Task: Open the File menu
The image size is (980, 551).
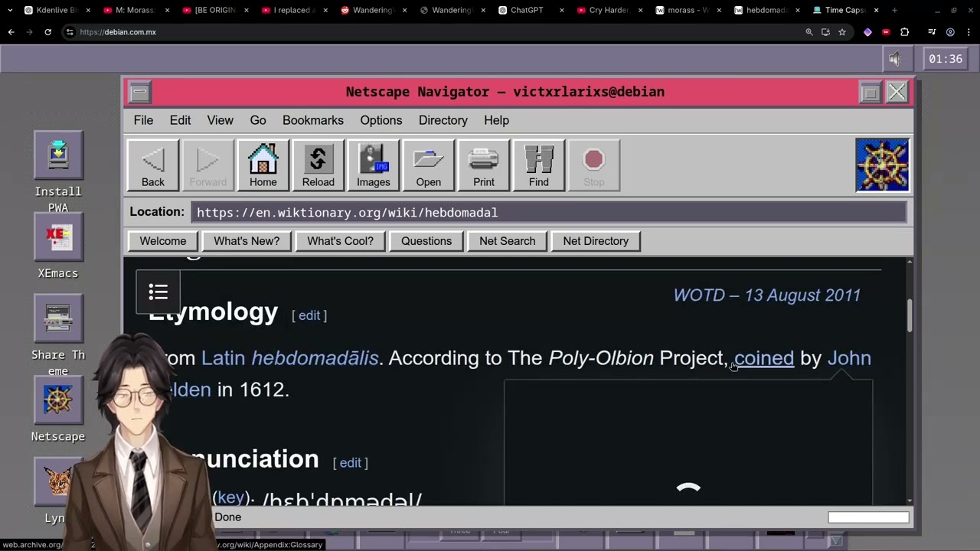Action: (x=143, y=120)
